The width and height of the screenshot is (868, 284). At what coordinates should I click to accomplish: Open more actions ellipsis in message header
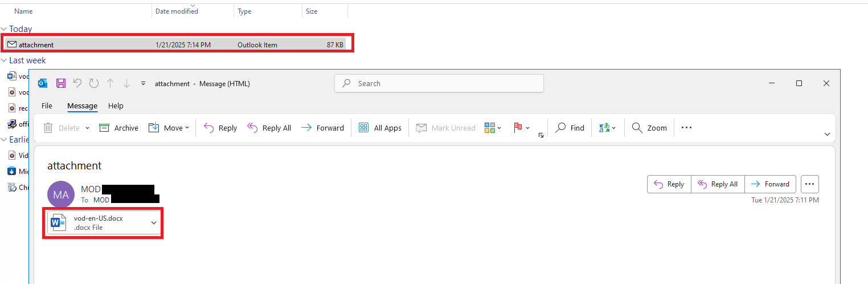tap(810, 184)
